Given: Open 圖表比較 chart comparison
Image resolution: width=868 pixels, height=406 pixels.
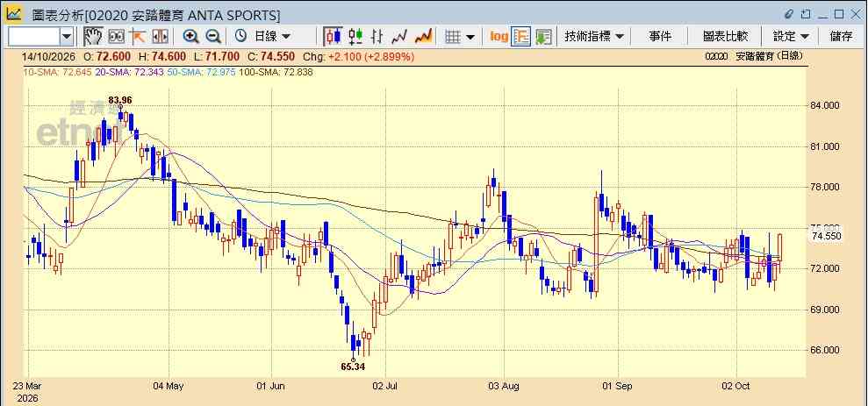Looking at the screenshot, I should [x=725, y=37].
